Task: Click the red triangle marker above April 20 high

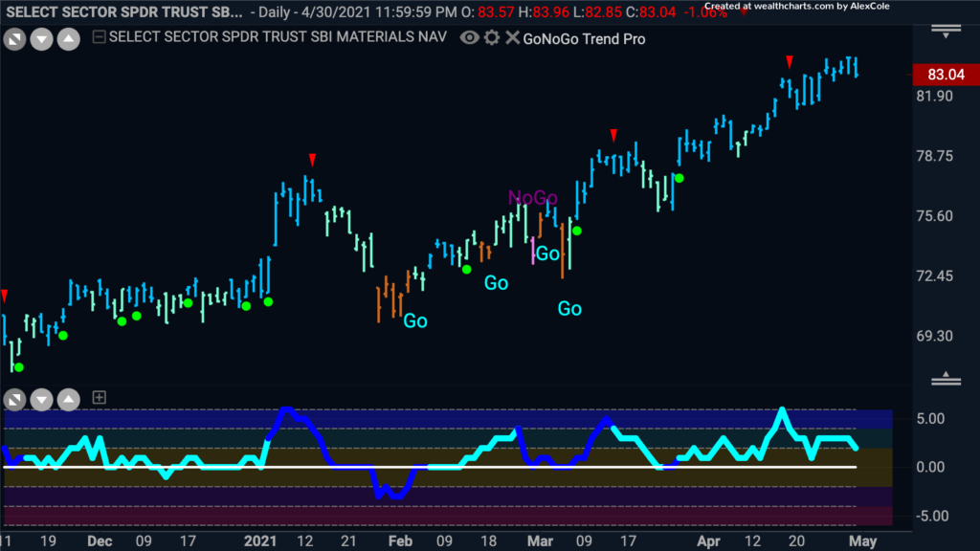Action: (x=790, y=61)
